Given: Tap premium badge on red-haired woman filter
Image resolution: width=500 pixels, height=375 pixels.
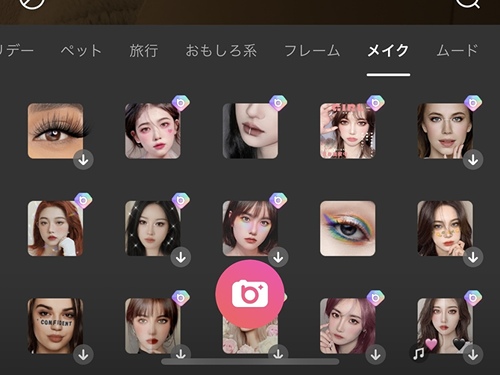Looking at the screenshot, I should (83, 200).
